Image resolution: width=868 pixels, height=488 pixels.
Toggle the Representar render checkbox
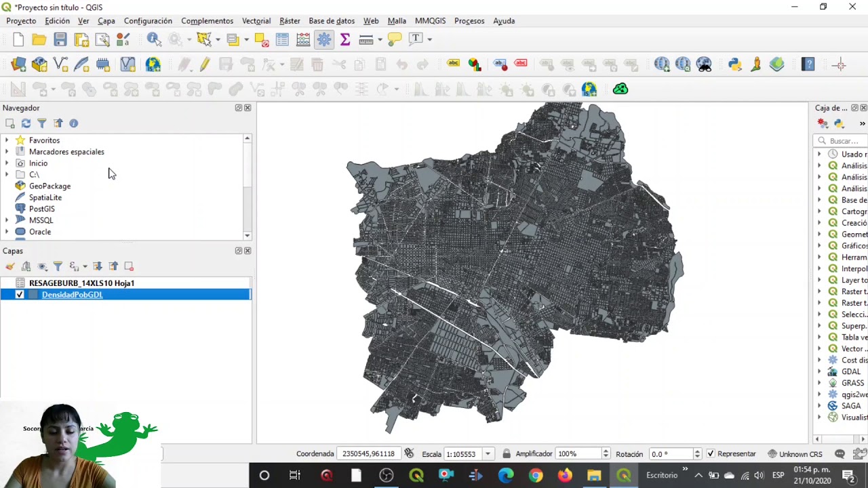[x=710, y=453]
